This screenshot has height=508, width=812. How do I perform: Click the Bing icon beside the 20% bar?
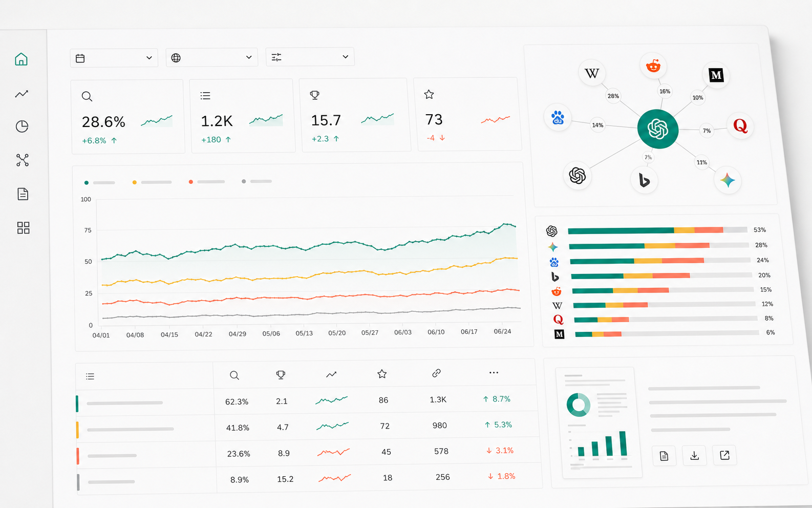click(x=555, y=277)
